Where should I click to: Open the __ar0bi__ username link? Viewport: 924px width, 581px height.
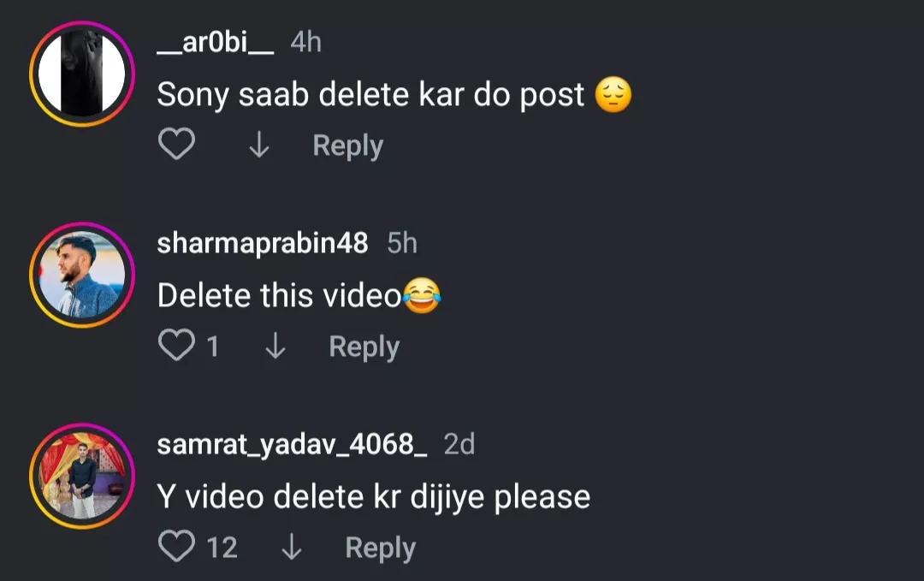tap(216, 43)
